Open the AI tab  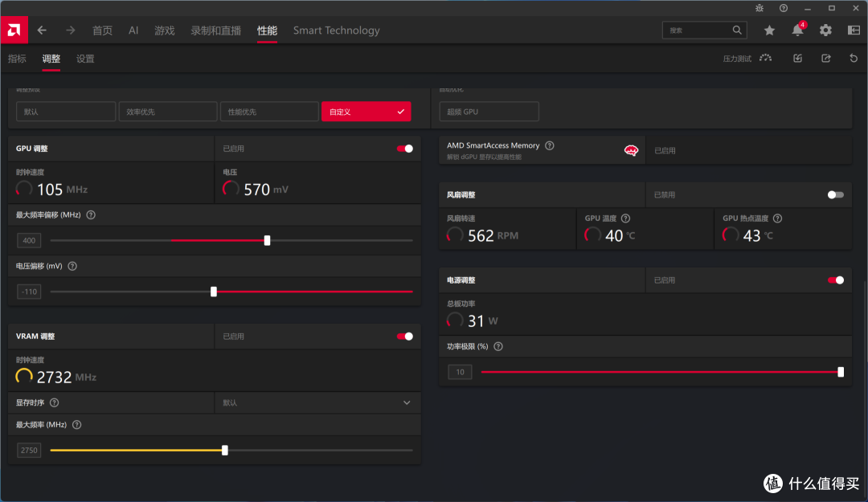pos(133,31)
